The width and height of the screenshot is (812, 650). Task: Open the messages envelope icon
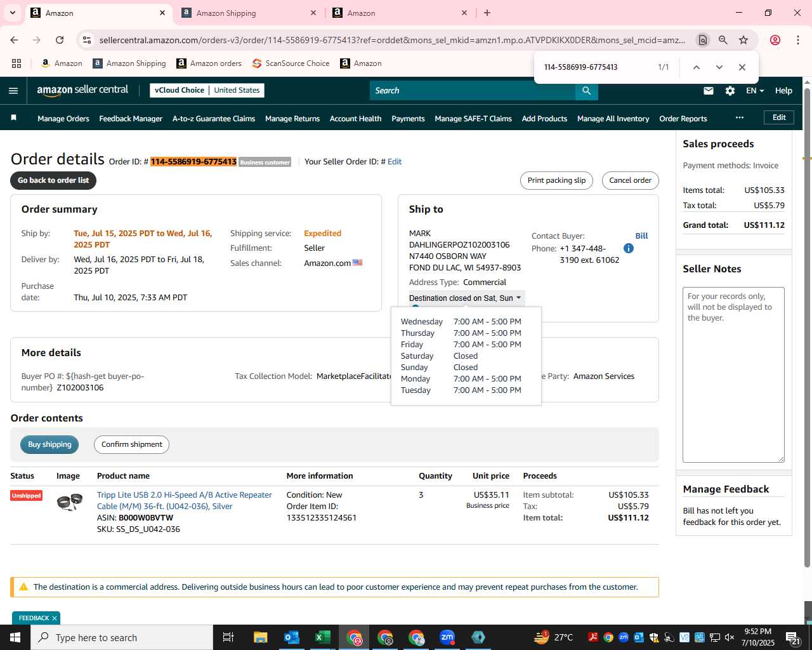(709, 91)
